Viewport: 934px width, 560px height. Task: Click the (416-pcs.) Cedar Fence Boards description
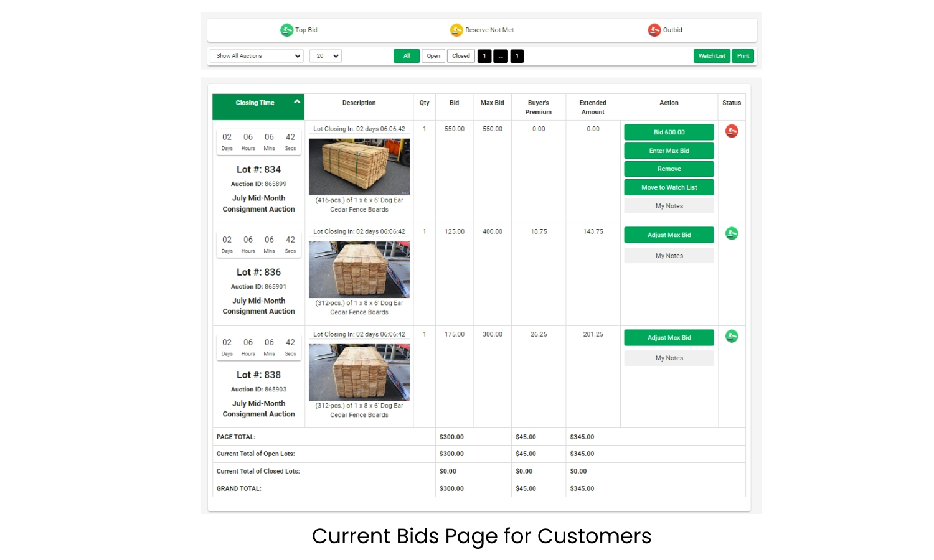359,205
